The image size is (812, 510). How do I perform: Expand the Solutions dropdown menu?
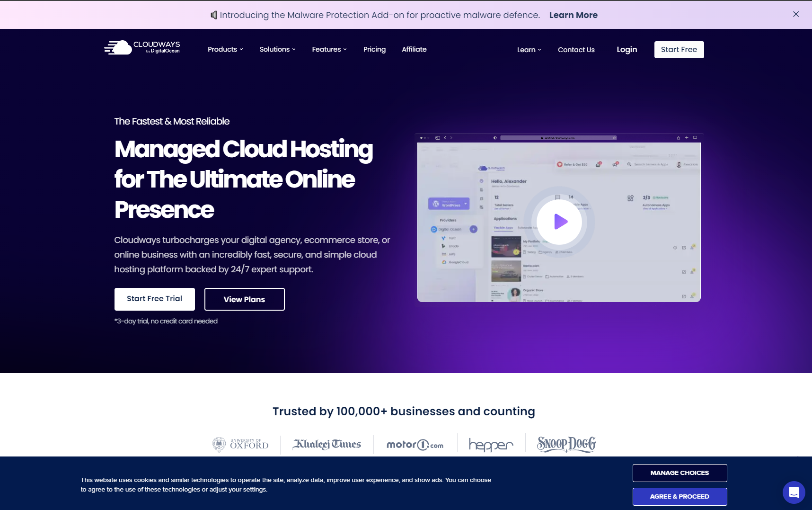277,49
